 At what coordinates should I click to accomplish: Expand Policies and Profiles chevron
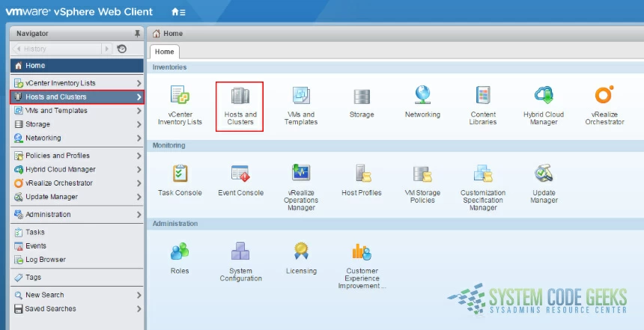pyautogui.click(x=139, y=156)
